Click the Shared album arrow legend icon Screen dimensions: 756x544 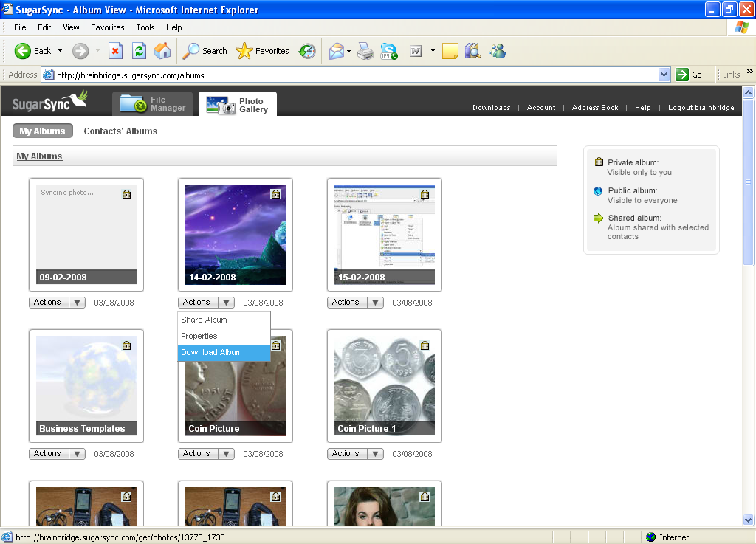[x=598, y=218]
